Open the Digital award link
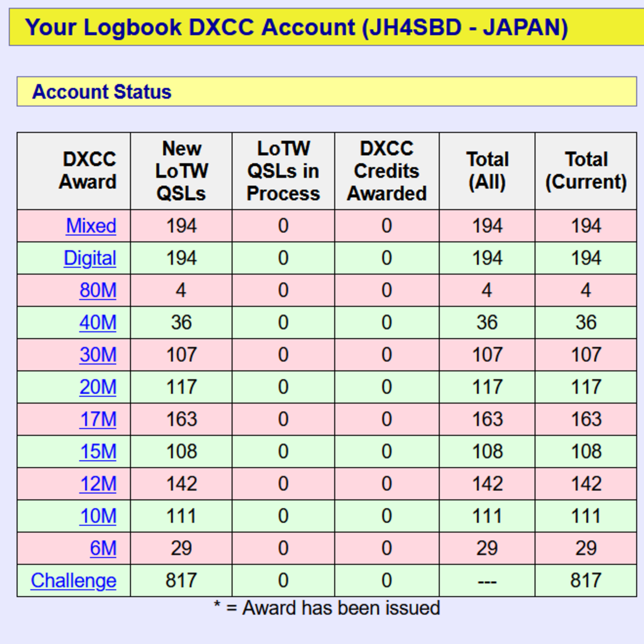Viewport: 644px width, 644px height. (x=90, y=258)
